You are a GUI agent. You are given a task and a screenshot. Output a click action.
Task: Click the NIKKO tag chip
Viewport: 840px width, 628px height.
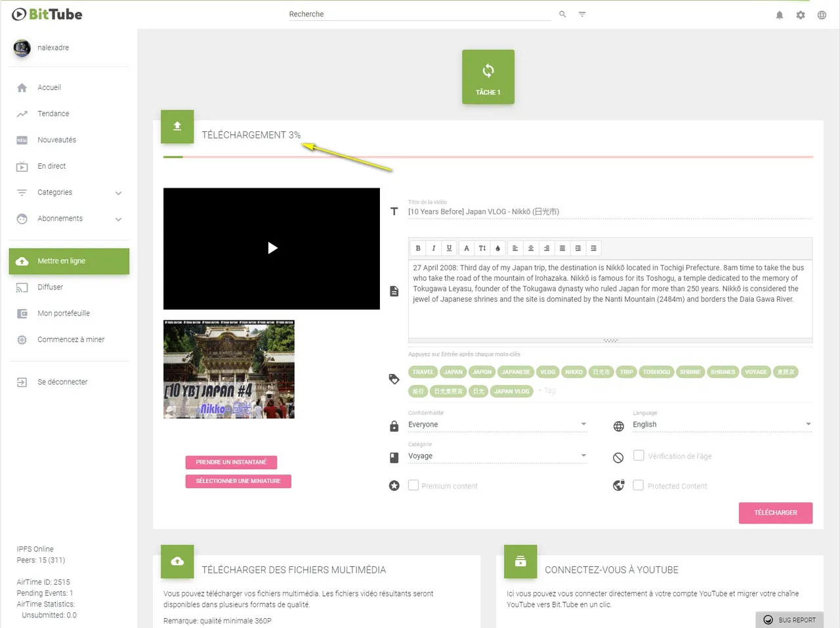click(x=574, y=372)
